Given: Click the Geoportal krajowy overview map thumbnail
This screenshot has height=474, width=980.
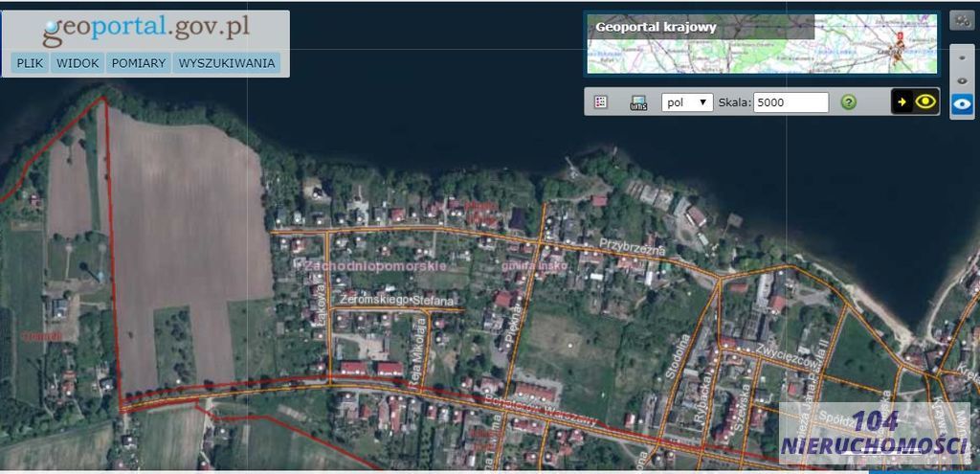Looking at the screenshot, I should (x=762, y=44).
